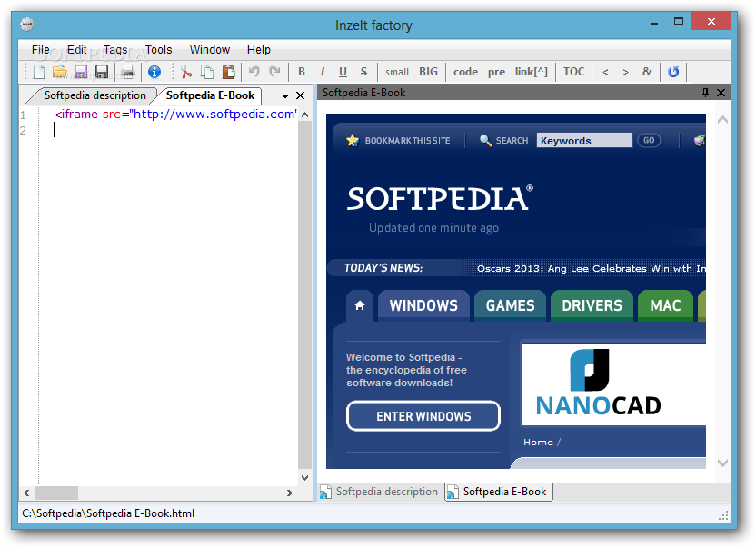Select Softpedia E-Book preview tab at bottom
Viewport: 756px width, 548px height.
[x=498, y=492]
